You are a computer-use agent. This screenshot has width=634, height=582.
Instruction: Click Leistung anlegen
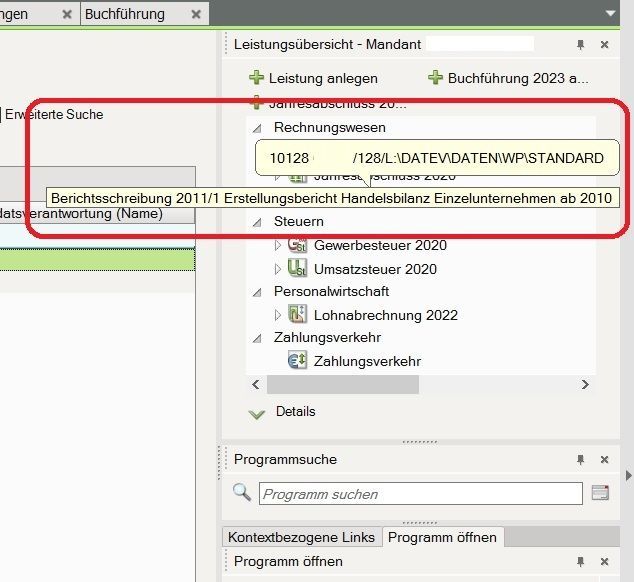pyautogui.click(x=314, y=78)
